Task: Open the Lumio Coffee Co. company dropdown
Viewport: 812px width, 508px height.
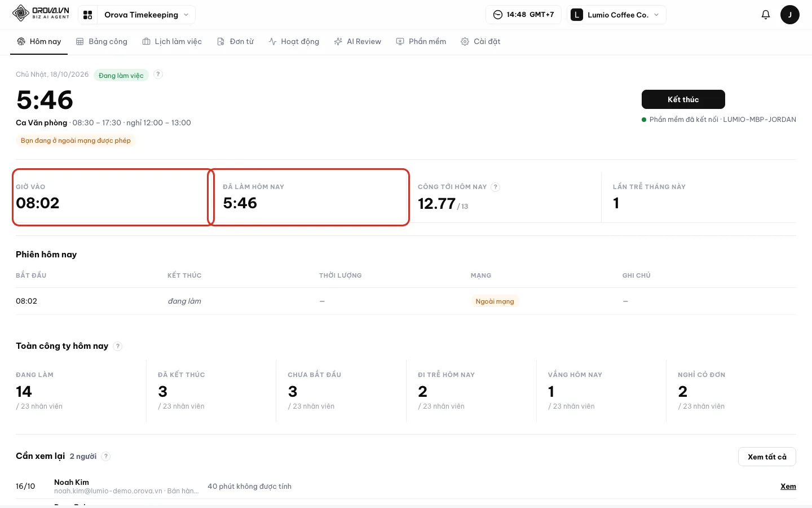Action: click(615, 15)
